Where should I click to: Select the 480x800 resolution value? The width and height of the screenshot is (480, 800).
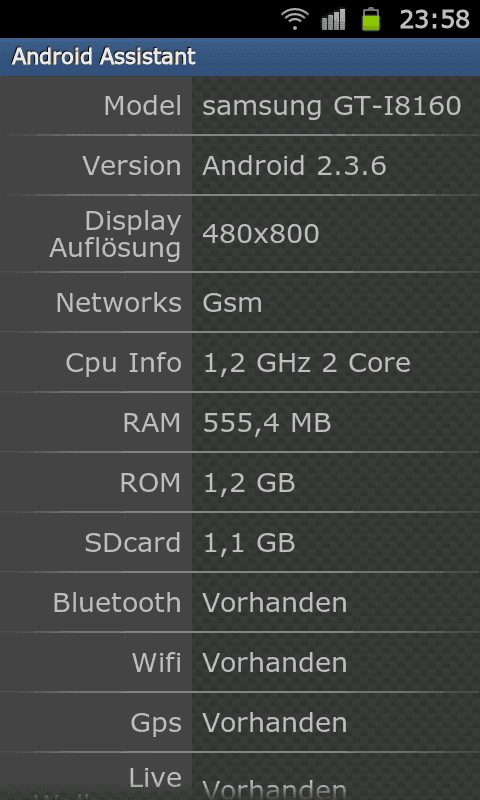pyautogui.click(x=261, y=234)
